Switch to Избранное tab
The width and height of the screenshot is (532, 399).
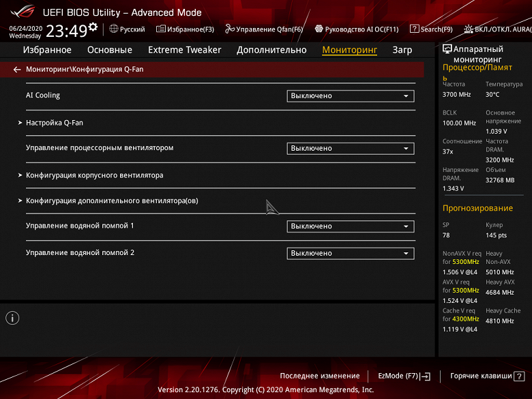pyautogui.click(x=47, y=50)
